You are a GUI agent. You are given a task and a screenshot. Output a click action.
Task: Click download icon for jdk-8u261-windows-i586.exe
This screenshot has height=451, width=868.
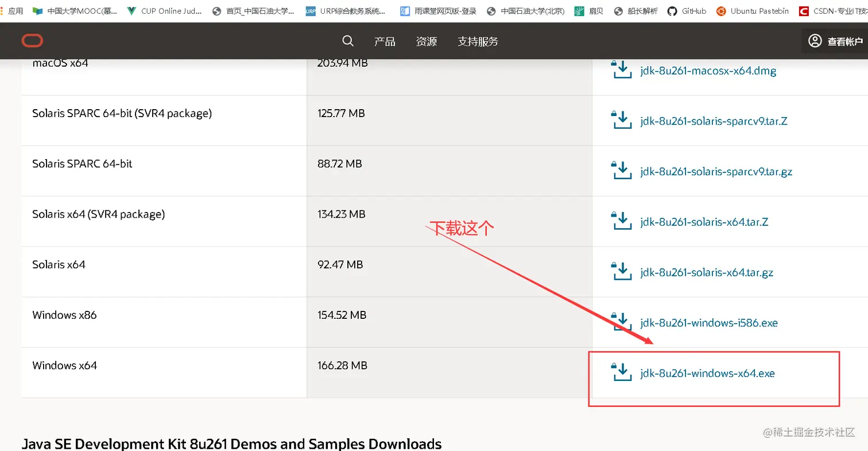click(621, 322)
